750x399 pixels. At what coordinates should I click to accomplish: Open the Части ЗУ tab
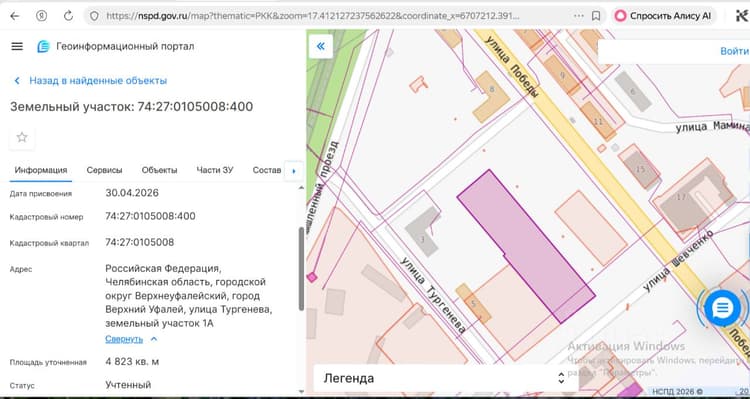tap(215, 170)
